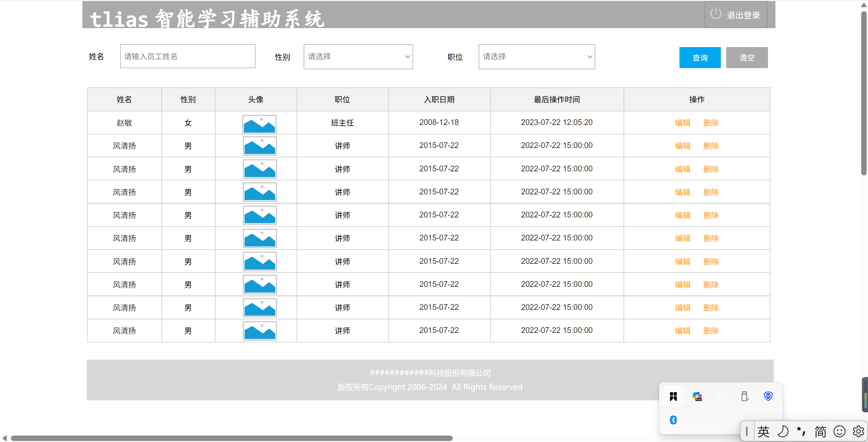Open the IME emoji smiley icon
Viewport: 868px width, 442px height.
coord(840,432)
